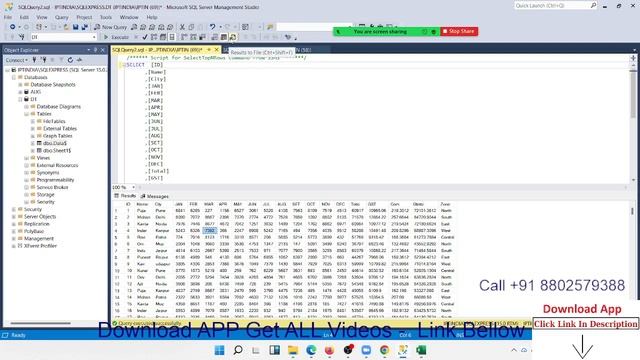Expand the Views folder
The width and height of the screenshot is (640, 360).
27,158
